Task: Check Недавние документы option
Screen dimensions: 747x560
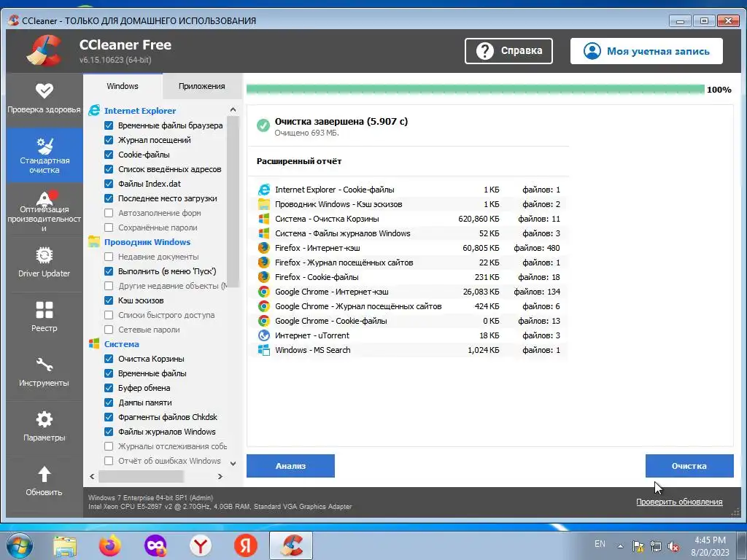Action: [109, 257]
